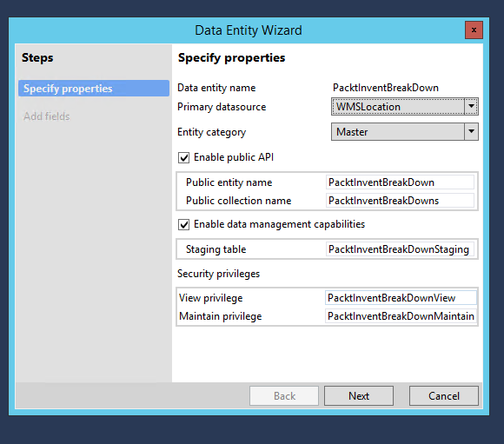
Task: Click the Data Entity Wizard title bar
Action: pos(249,30)
